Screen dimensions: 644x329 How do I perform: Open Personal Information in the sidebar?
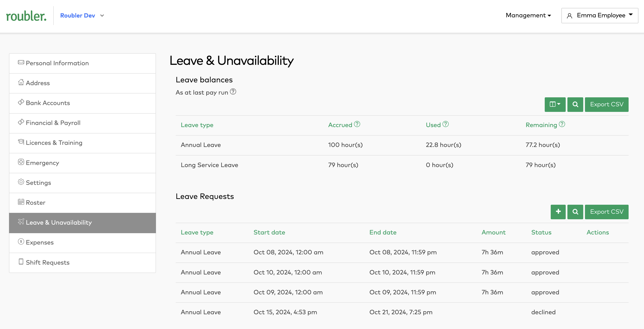82,63
